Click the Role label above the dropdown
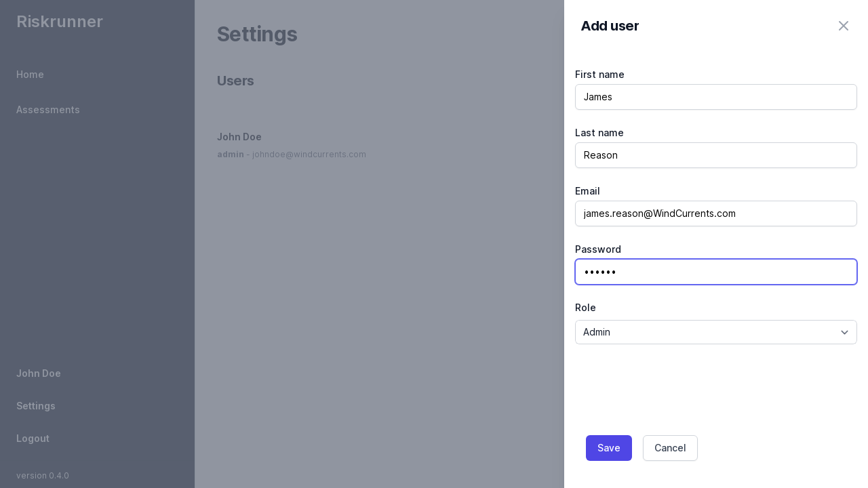This screenshot has height=488, width=868. click(585, 308)
